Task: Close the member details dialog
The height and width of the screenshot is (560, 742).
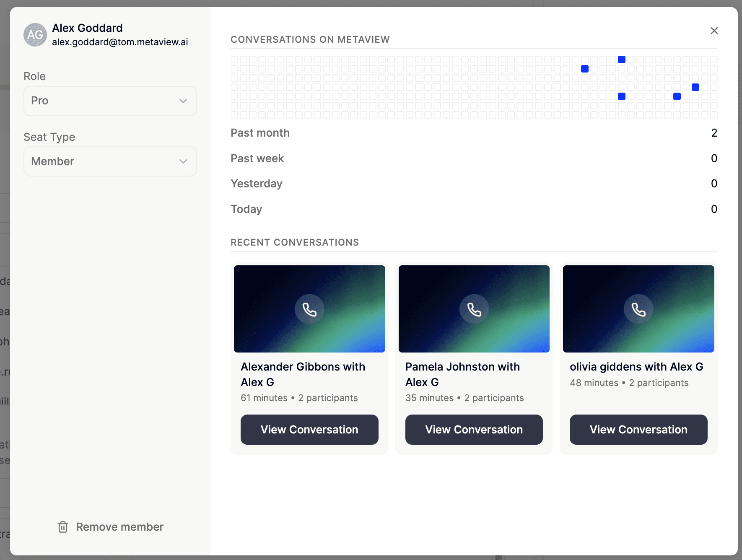Action: 714,31
